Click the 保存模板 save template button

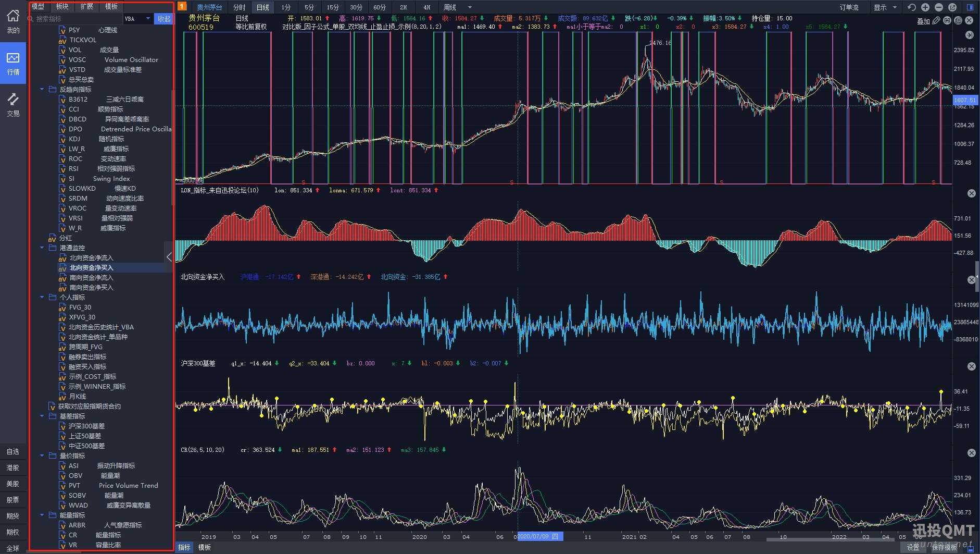944,547
